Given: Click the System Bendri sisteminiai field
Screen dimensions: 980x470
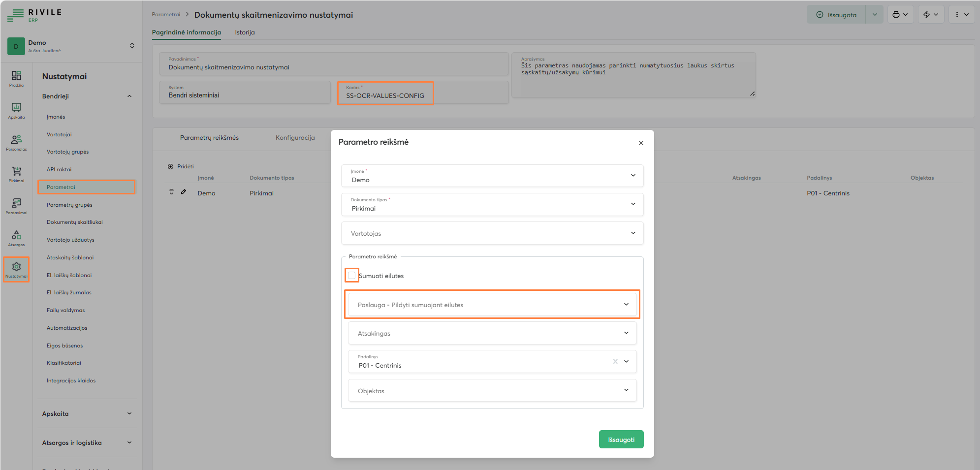Looking at the screenshot, I should [x=245, y=93].
